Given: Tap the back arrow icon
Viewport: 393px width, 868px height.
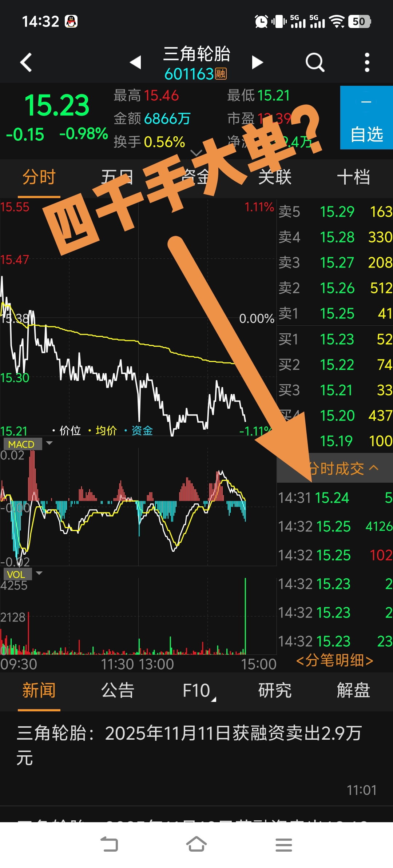Looking at the screenshot, I should coord(26,62).
